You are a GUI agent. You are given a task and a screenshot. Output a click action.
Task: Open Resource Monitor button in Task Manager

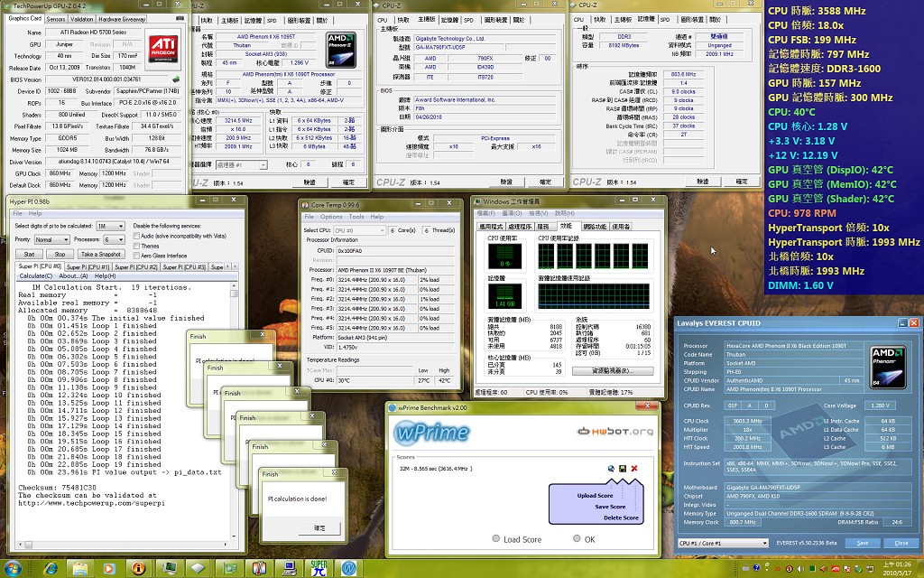(x=613, y=370)
